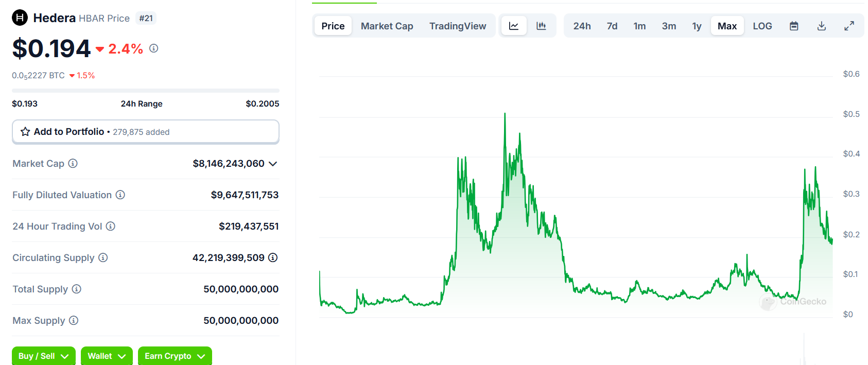The image size is (868, 365).
Task: Click the $9,647,511,753 valuation value
Action: tap(245, 195)
